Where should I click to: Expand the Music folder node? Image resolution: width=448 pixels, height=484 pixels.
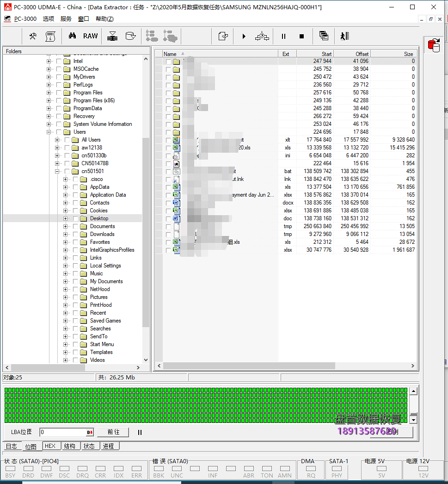pyautogui.click(x=65, y=274)
